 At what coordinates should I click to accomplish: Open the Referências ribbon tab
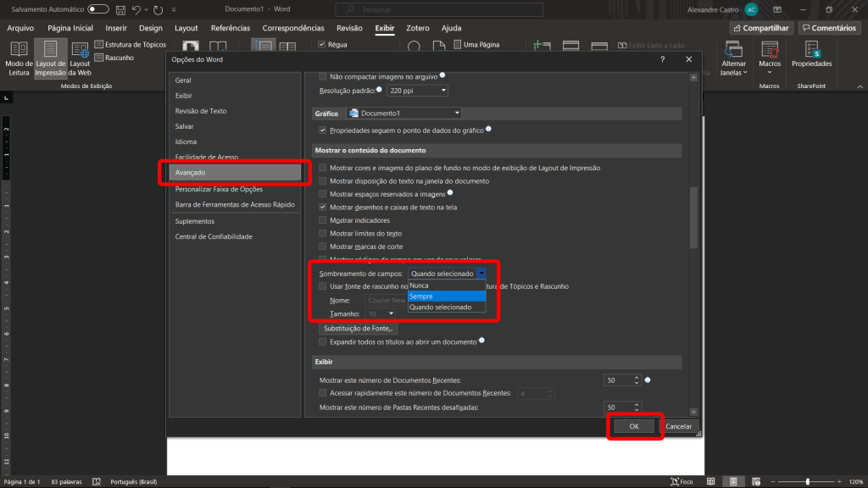coord(230,28)
